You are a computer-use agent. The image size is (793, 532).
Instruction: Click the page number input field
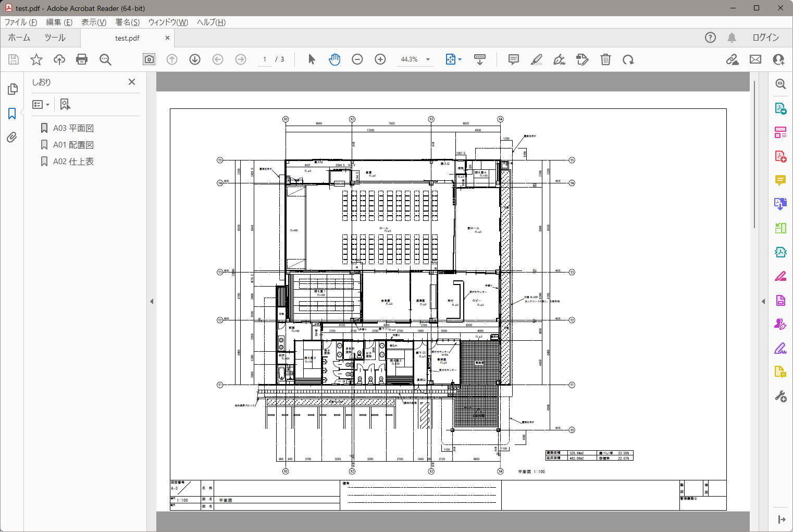(x=265, y=59)
